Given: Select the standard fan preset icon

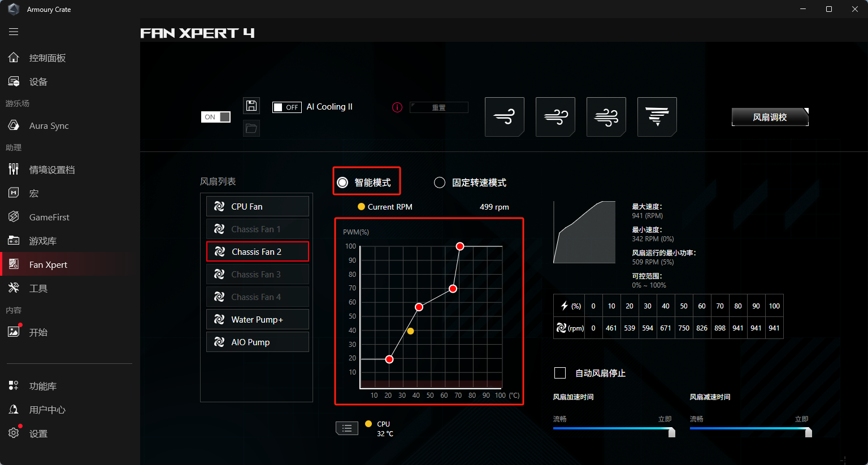Looking at the screenshot, I should click(555, 117).
